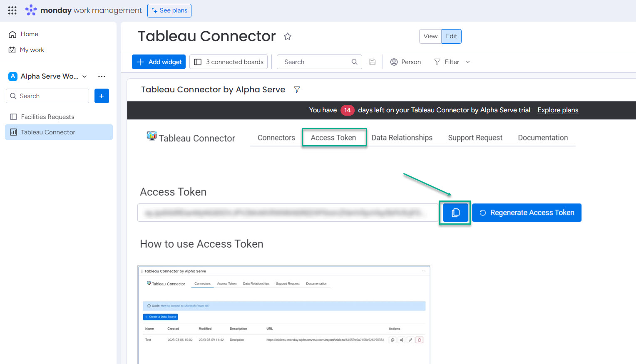Open filter options on Tableau Connector widget

[x=297, y=89]
